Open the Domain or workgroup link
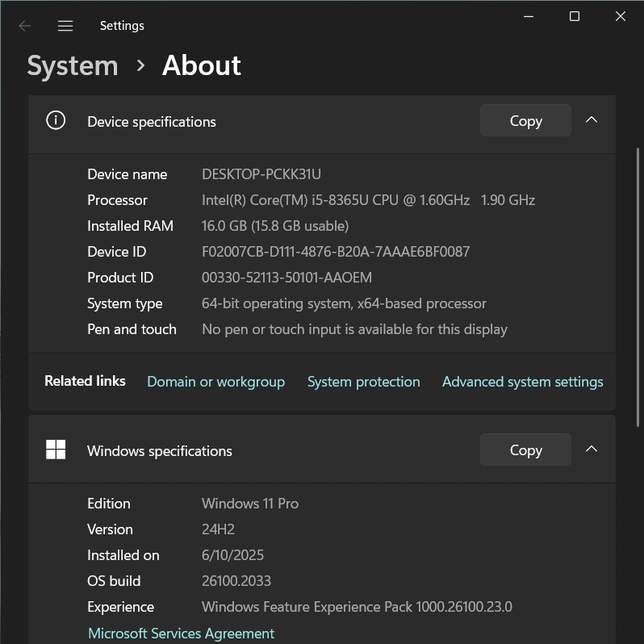644x644 pixels. click(215, 382)
